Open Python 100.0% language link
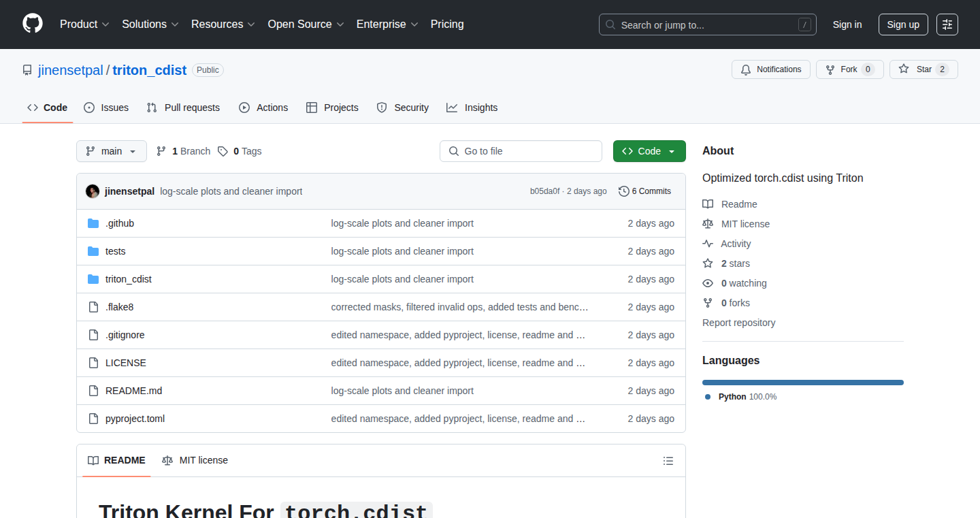 [x=741, y=396]
